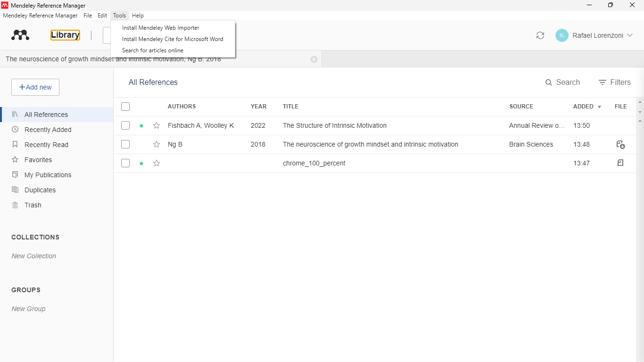The height and width of the screenshot is (362, 644).
Task: Open the Trash folder in sidebar
Action: (x=33, y=205)
